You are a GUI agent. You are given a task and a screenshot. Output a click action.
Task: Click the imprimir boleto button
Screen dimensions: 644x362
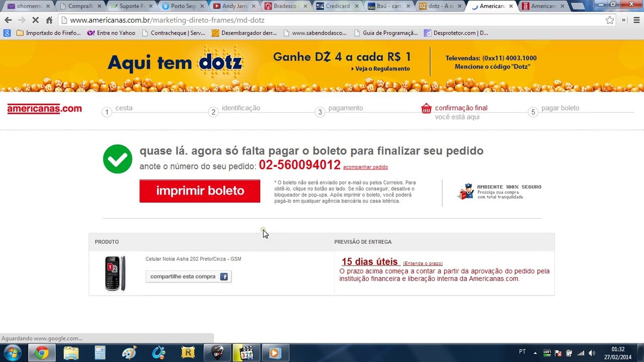point(200,191)
